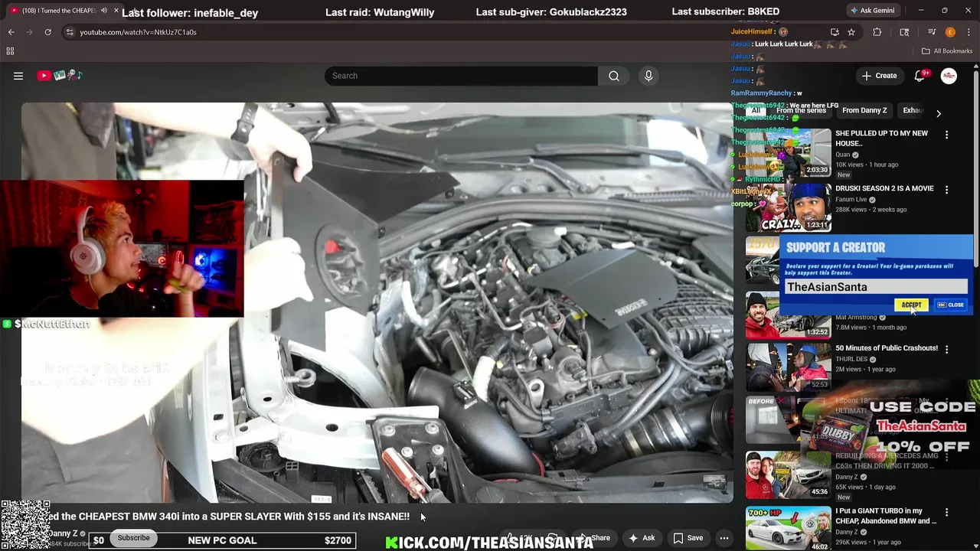Bookmark this page with the star icon
This screenshot has width=980, height=551.
(x=851, y=32)
